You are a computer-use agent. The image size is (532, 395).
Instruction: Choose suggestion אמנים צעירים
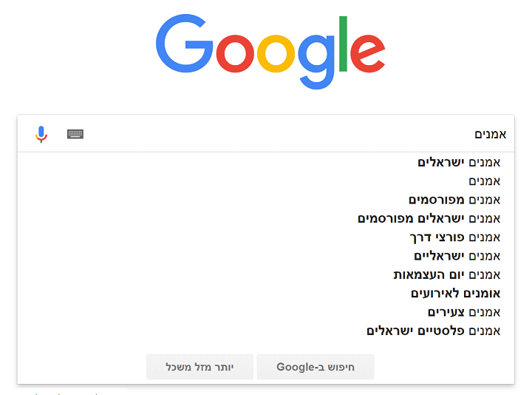266,312
